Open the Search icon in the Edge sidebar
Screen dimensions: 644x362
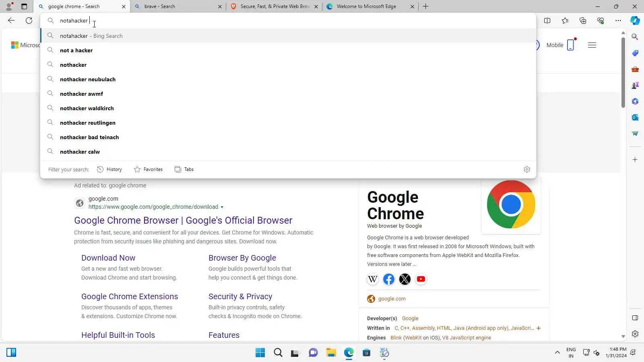pyautogui.click(x=635, y=37)
